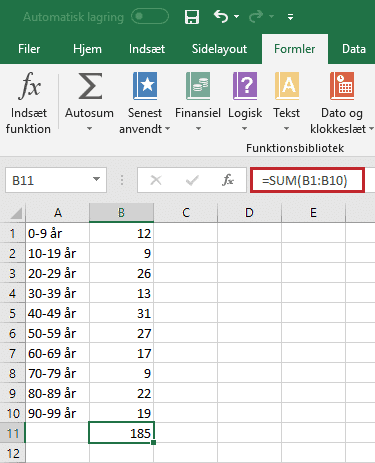Open the Redo history dropdown arrow

[x=272, y=16]
